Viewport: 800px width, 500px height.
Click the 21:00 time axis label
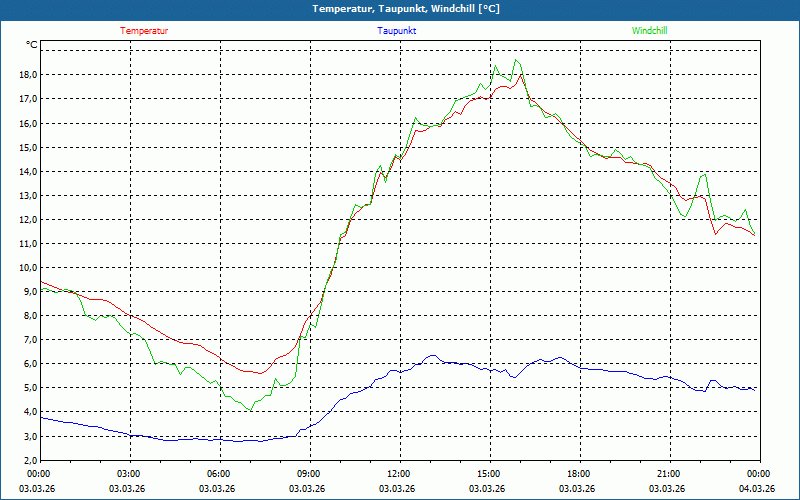pyautogui.click(x=669, y=474)
